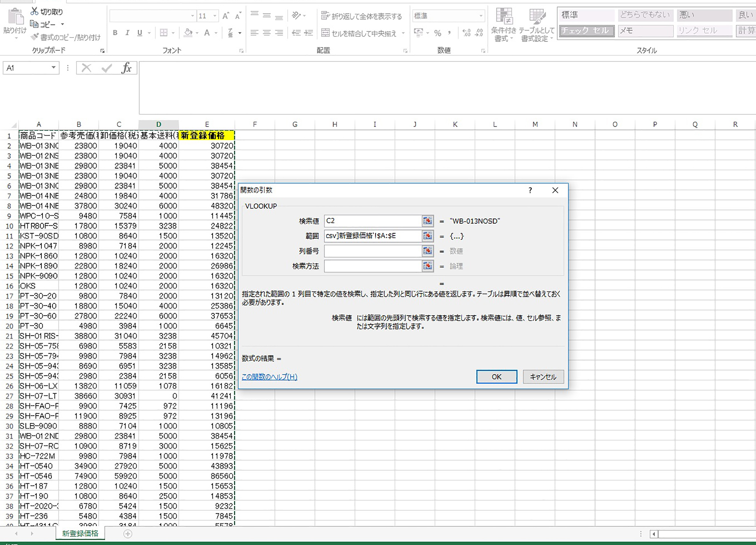This screenshot has width=756, height=545.
Task: Click the text orientation icon
Action: (x=296, y=15)
